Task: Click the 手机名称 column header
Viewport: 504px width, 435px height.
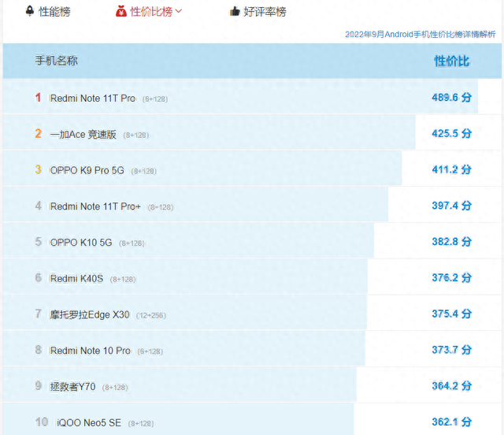Action: coord(56,61)
